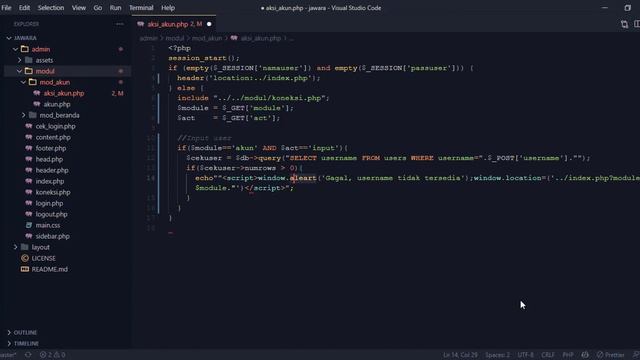Change the Spaces: 2 indentation setting
Image resolution: width=640 pixels, height=360 pixels.
[x=497, y=355]
